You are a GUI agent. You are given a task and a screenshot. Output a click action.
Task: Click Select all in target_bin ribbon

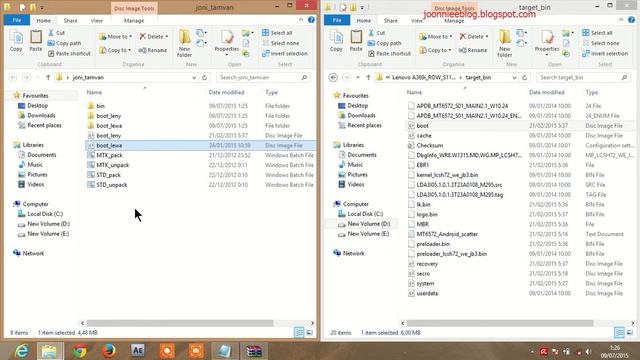(x=597, y=33)
